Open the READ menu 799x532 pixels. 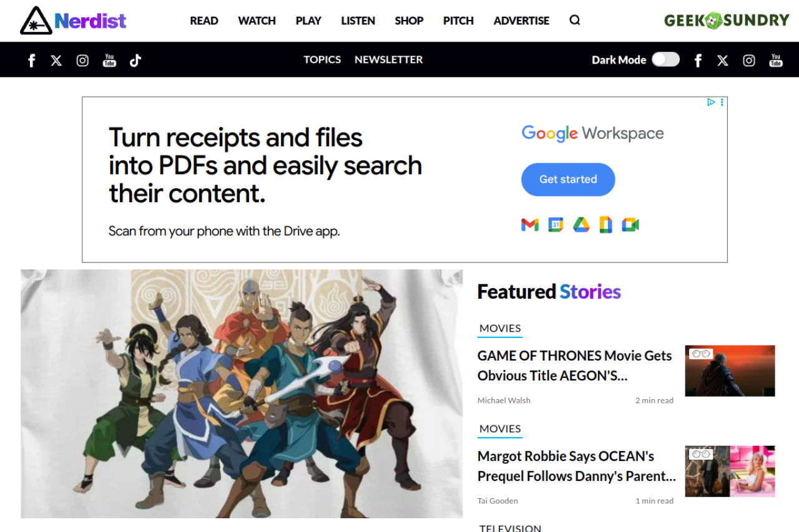204,21
